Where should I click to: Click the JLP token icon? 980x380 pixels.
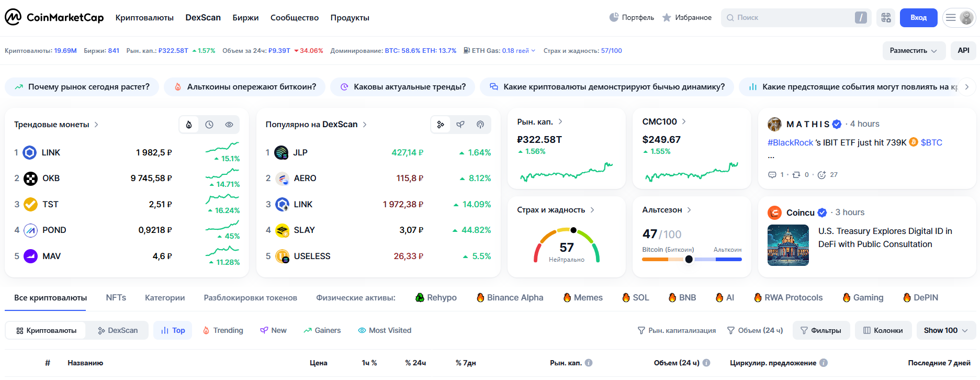tap(281, 152)
